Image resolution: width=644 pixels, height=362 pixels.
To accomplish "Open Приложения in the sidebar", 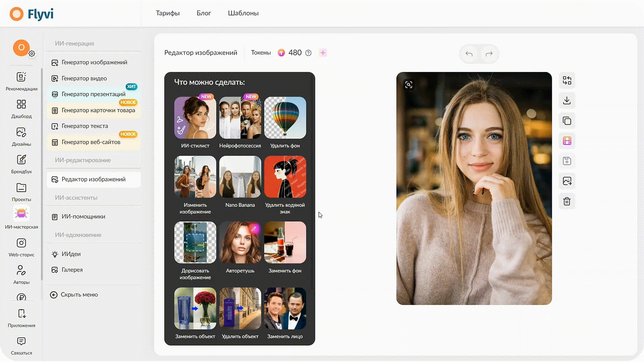I will point(21,318).
